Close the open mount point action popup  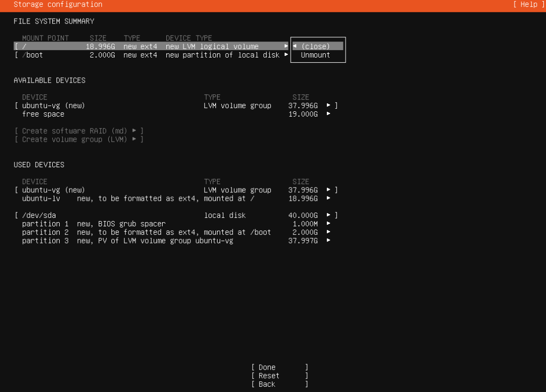317,46
